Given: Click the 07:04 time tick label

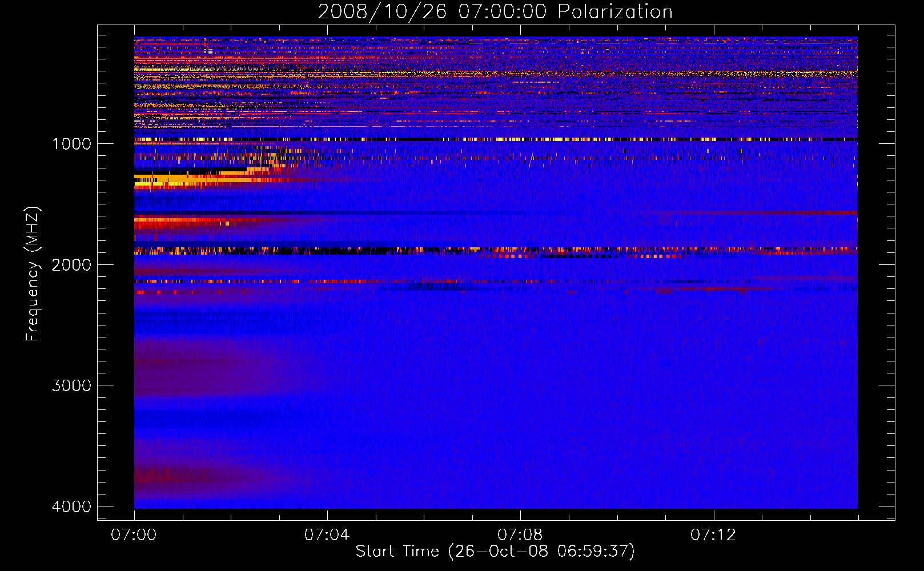Looking at the screenshot, I should pos(327,535).
